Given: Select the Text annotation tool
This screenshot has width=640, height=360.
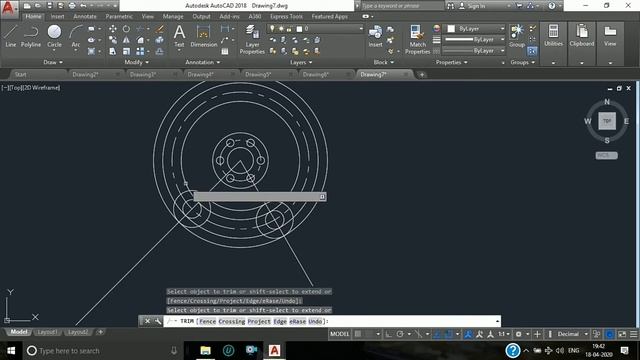Looking at the screenshot, I should [179, 36].
